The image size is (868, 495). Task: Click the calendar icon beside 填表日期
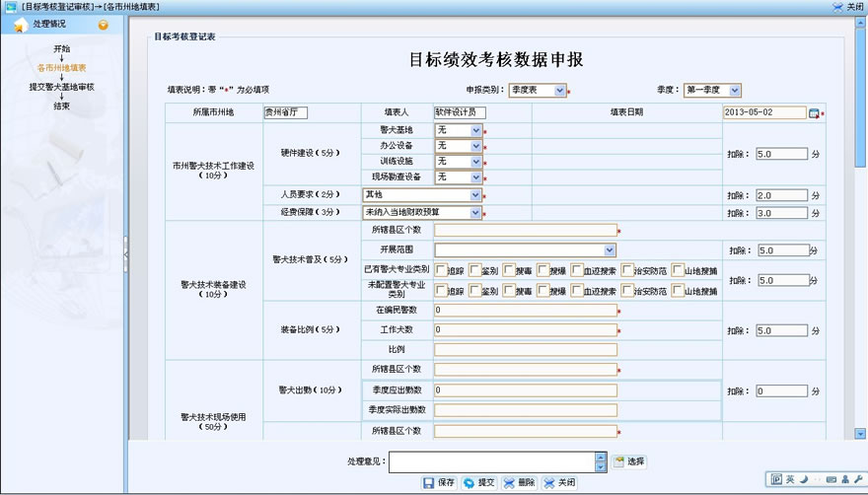814,113
